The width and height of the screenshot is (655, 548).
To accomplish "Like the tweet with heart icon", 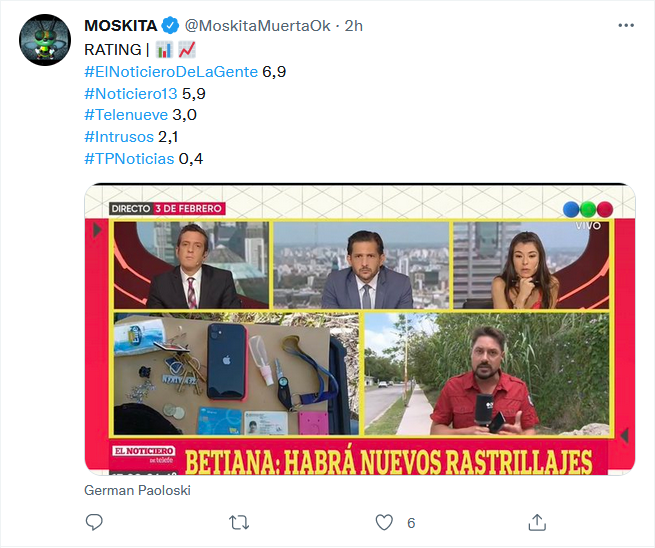I will pyautogui.click(x=384, y=523).
